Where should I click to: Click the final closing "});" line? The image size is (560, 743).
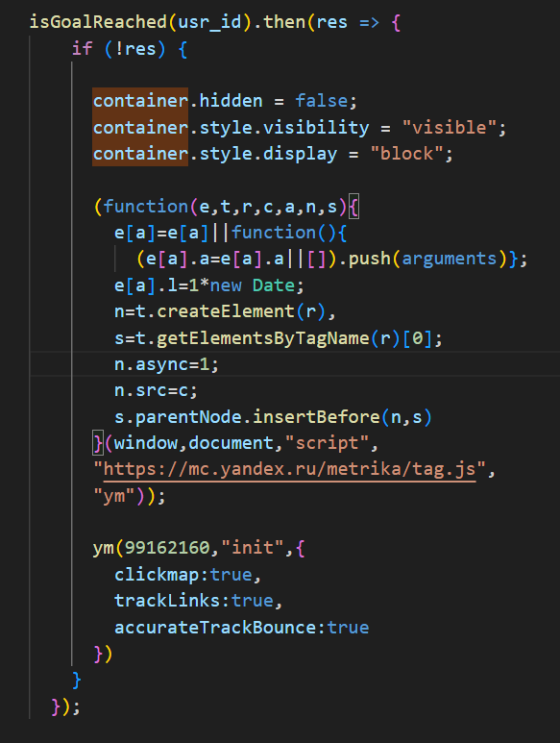pyautogui.click(x=66, y=706)
